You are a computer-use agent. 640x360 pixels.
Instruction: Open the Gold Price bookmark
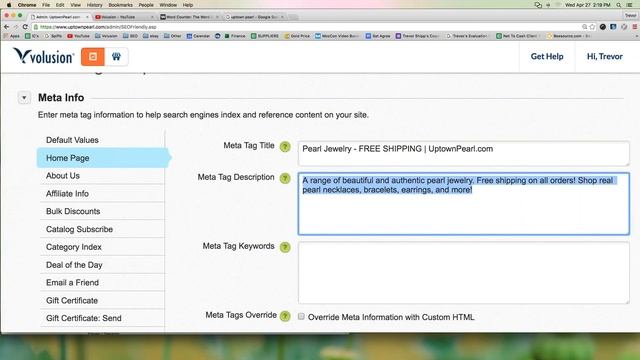pyautogui.click(x=297, y=36)
